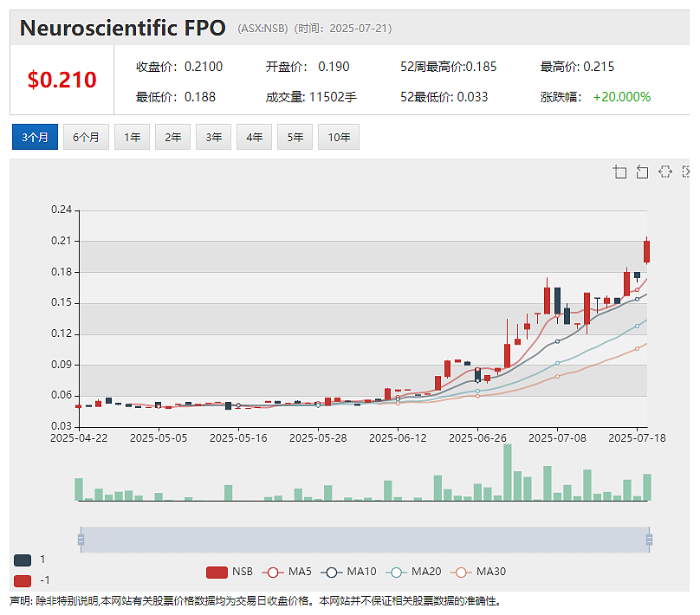This screenshot has height=615, width=700.
Task: Select the 3个月 range tab
Action: (35, 137)
